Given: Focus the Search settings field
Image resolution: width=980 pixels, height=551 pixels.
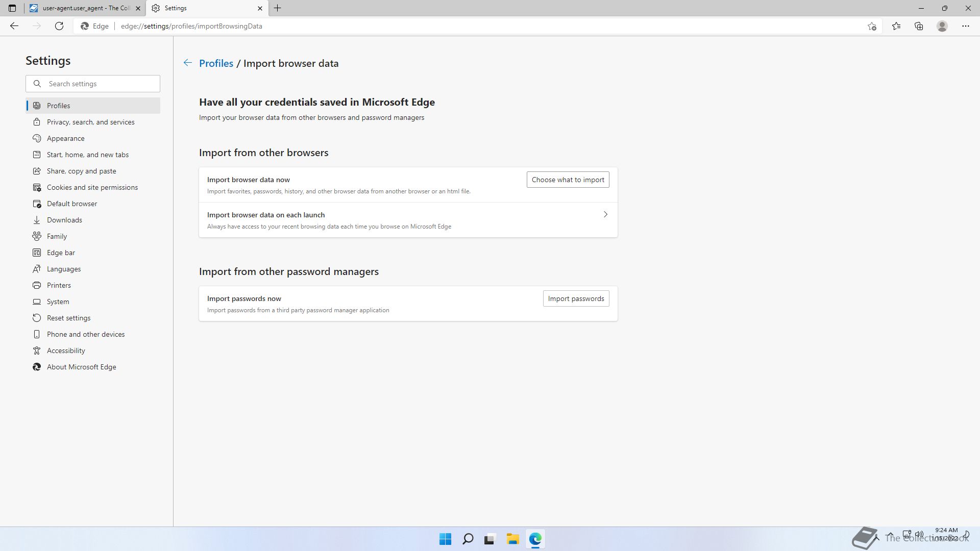Looking at the screenshot, I should click(93, 84).
